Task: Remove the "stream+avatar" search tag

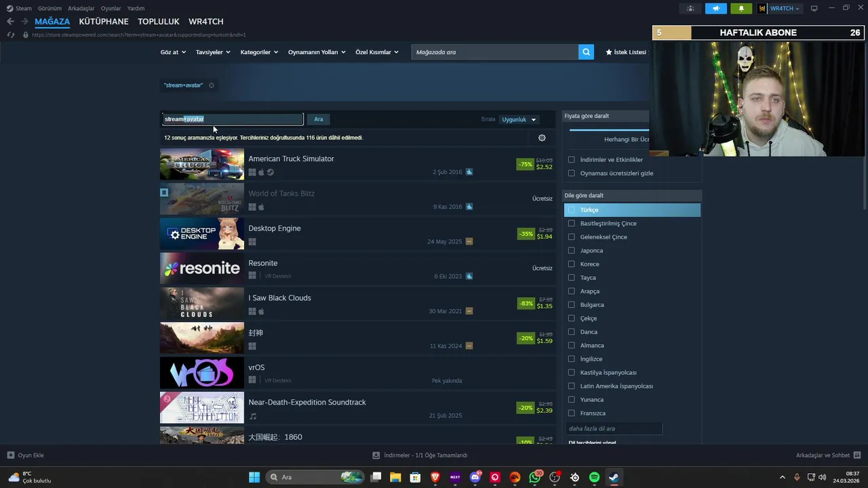Action: click(212, 85)
